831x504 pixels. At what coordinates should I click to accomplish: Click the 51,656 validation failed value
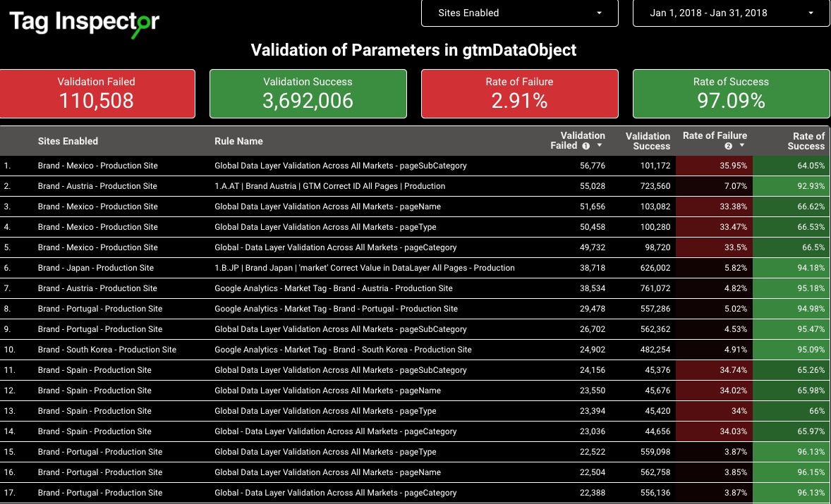(x=593, y=207)
